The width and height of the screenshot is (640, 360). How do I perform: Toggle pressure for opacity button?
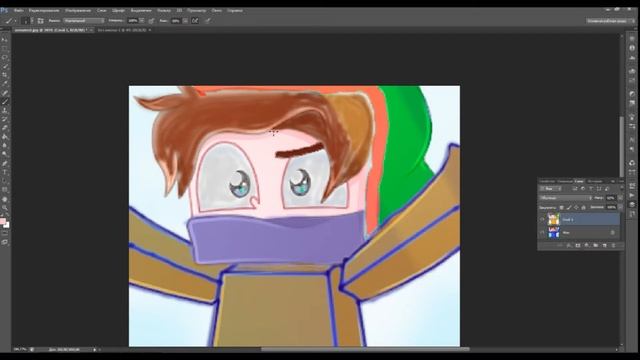151,20
